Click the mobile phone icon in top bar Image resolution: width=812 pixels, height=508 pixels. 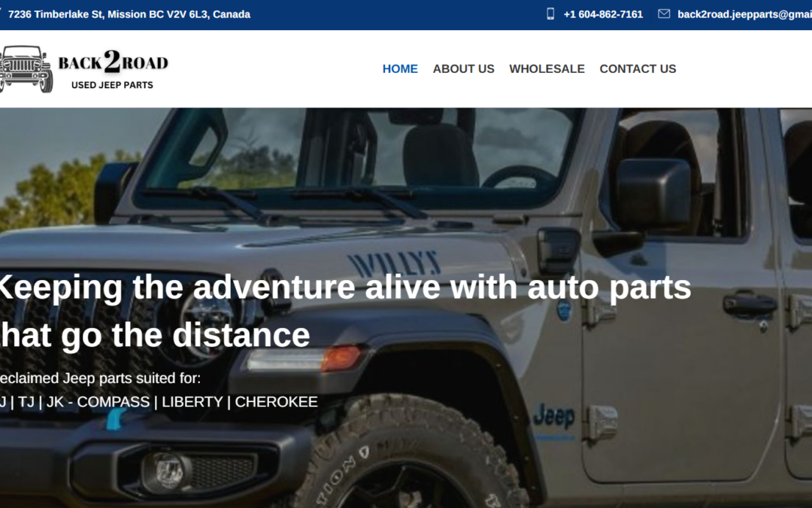click(550, 14)
